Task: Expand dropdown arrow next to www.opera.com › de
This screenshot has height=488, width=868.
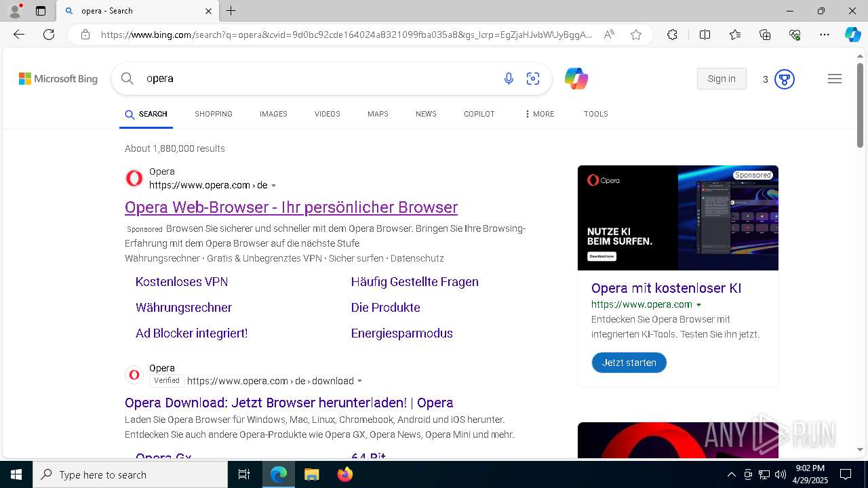Action: click(x=274, y=186)
